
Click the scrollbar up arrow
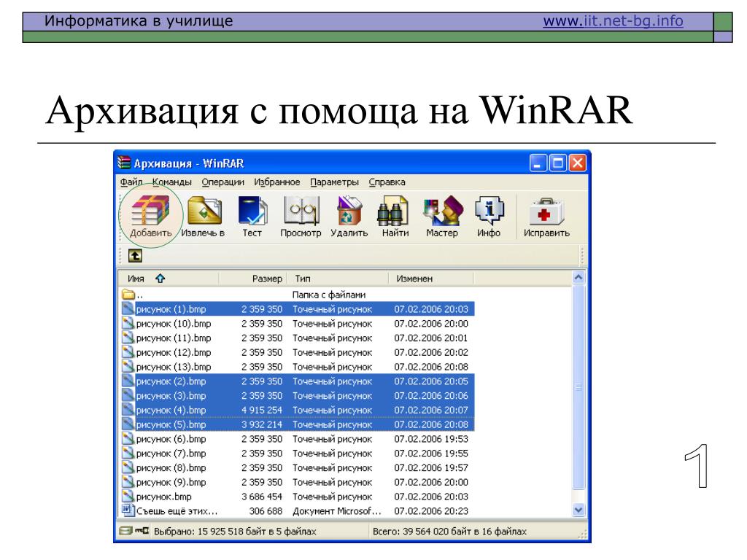point(578,278)
